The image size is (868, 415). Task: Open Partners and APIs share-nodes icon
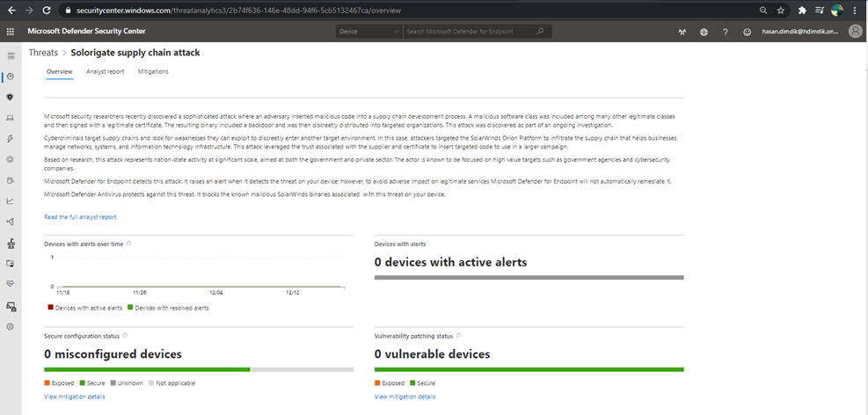click(10, 222)
